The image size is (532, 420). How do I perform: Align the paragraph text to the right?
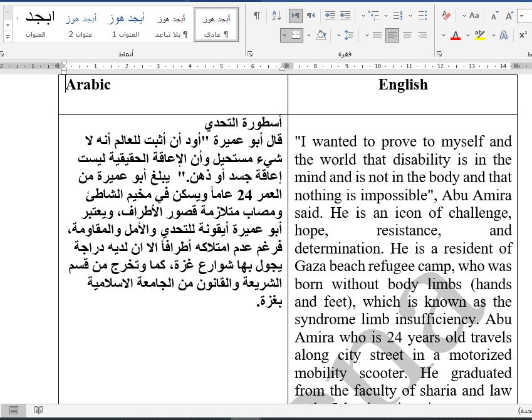pos(422,35)
